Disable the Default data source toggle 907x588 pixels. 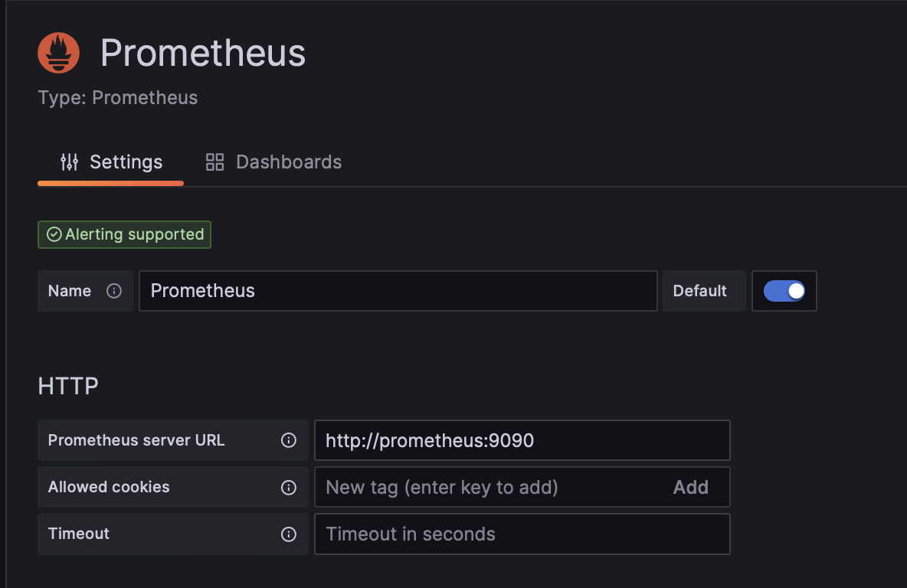(784, 291)
